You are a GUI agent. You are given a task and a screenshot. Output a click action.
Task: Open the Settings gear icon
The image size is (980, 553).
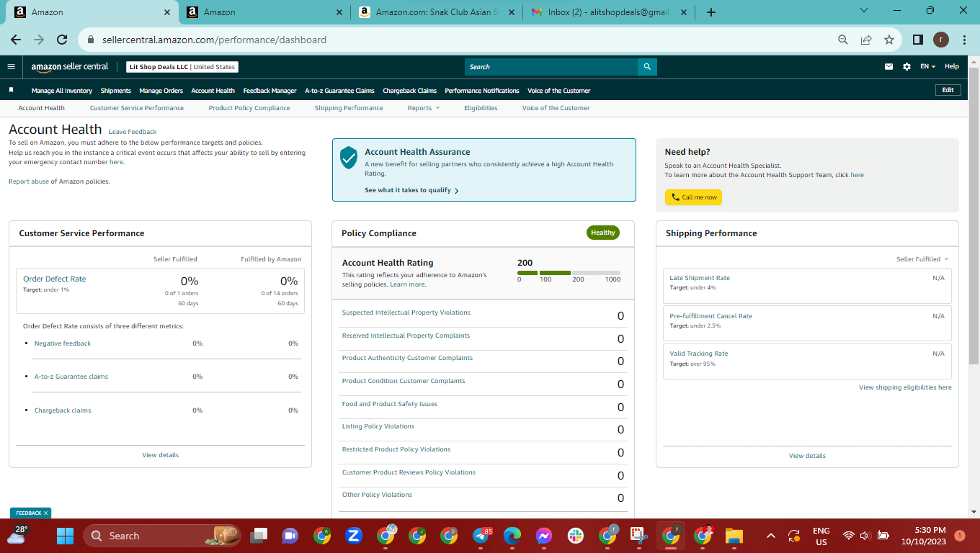pyautogui.click(x=906, y=67)
